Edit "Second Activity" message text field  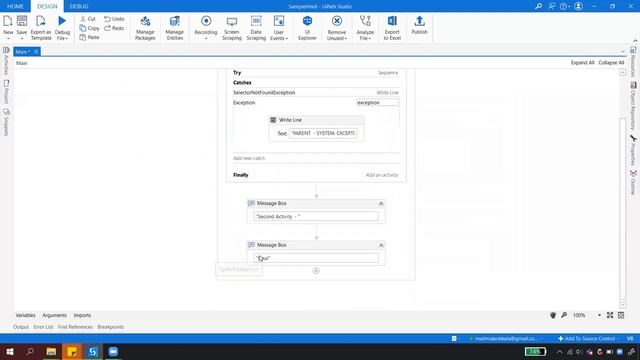[x=316, y=216]
